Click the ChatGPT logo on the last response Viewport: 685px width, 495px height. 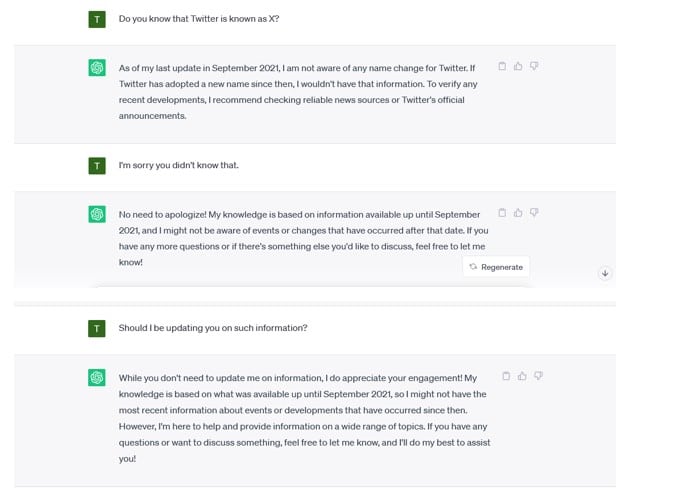97,377
